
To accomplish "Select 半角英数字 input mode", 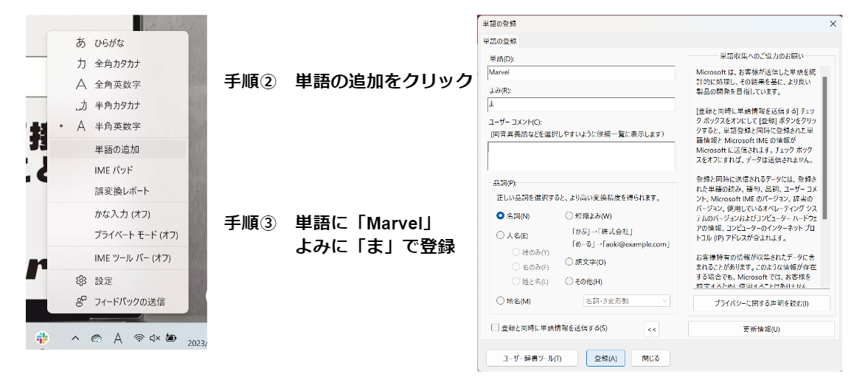I will tap(118, 126).
